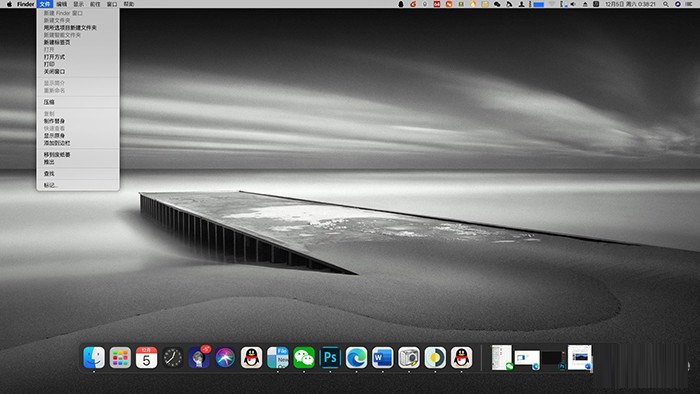The width and height of the screenshot is (700, 394).
Task: Click the WeChat status bar icon
Action: 497,4
